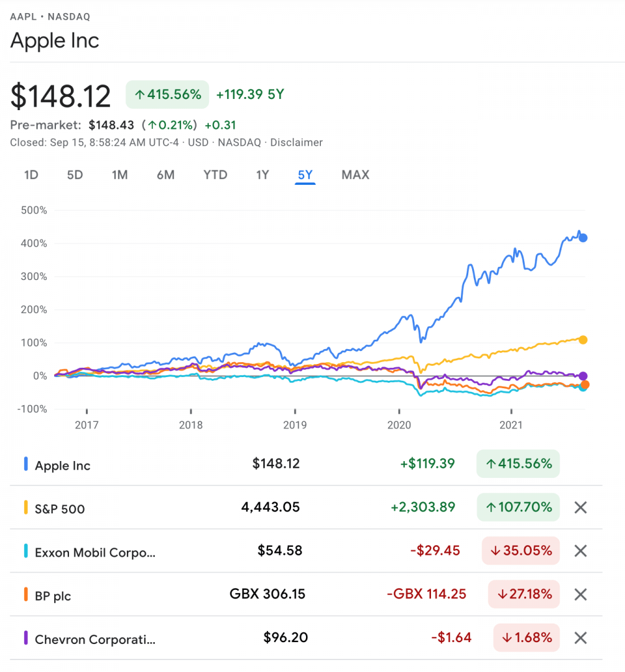Click the 27.18% loss badge
Viewport: 625px width, 672px height.
click(x=524, y=594)
